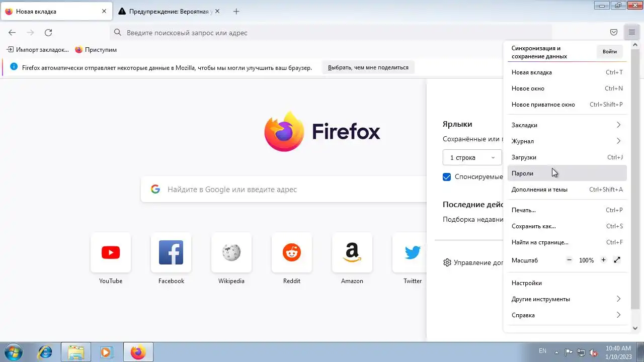Open Windows Explorer from the taskbar

click(x=76, y=352)
